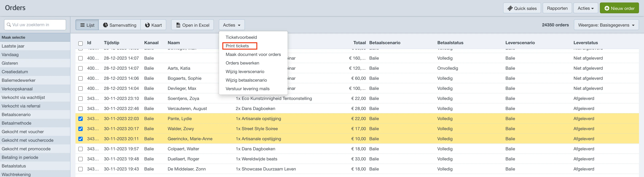Screen dimensions: 644x177
Task: Click the Quick sales ticket icon
Action: (x=510, y=8)
